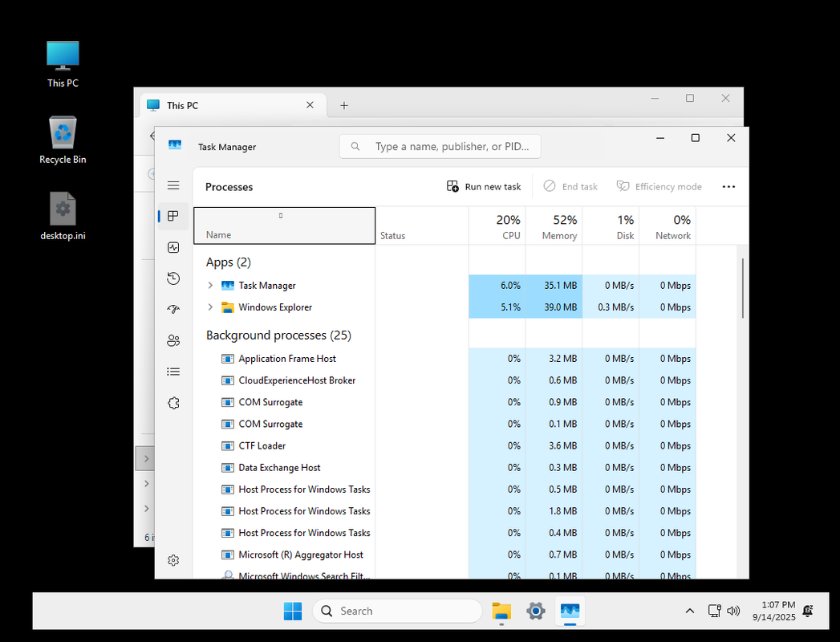The width and height of the screenshot is (840, 642).
Task: Open the Users page in sidebar
Action: (173, 340)
